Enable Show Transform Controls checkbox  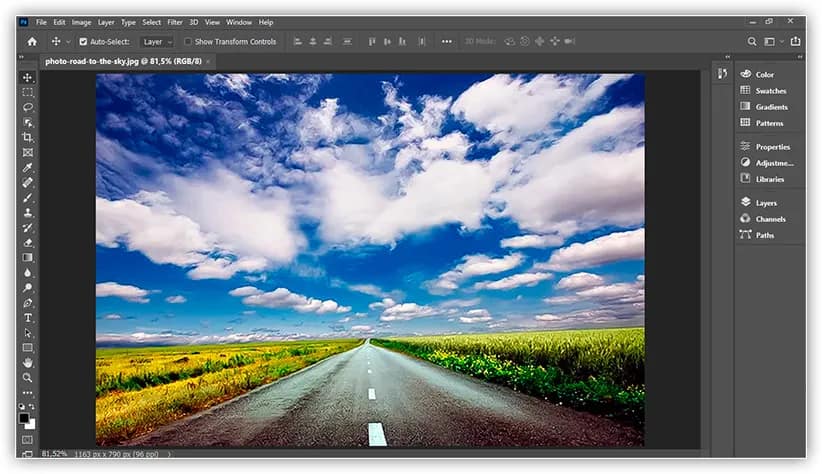point(188,42)
